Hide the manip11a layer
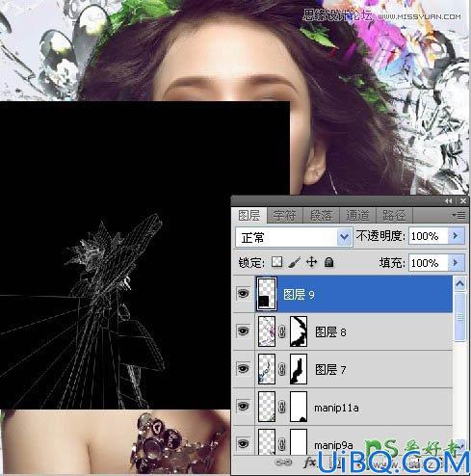This screenshot has height=476, width=471. [x=243, y=407]
